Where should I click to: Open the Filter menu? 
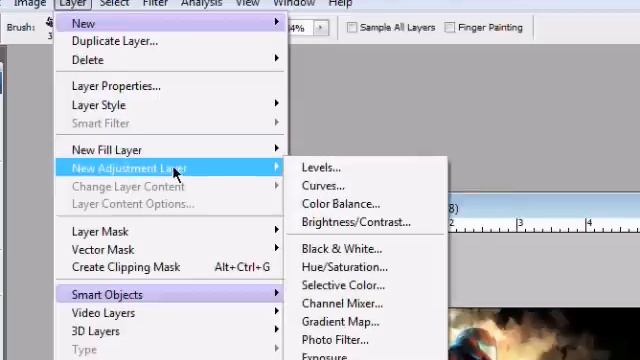pyautogui.click(x=155, y=4)
